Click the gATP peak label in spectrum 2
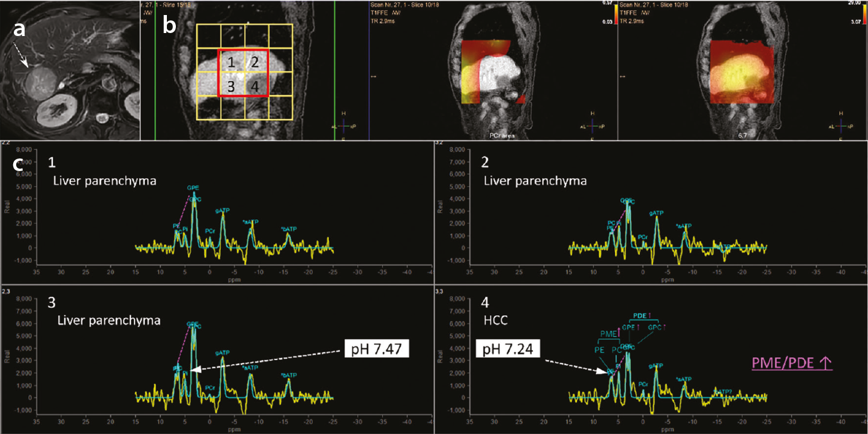This screenshot has height=434, width=868. (657, 213)
